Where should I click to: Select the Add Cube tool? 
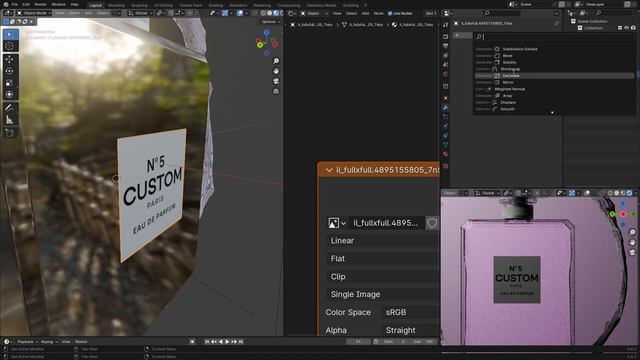coord(10,133)
